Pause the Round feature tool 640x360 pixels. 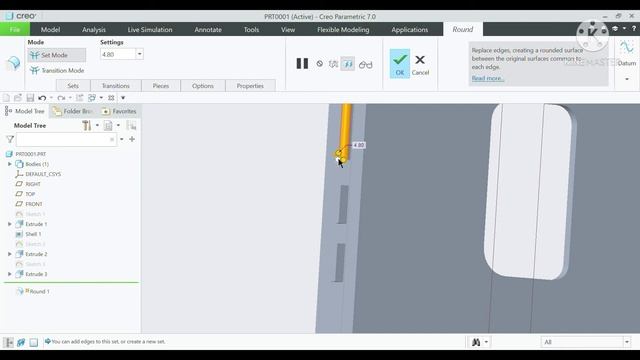pos(302,64)
